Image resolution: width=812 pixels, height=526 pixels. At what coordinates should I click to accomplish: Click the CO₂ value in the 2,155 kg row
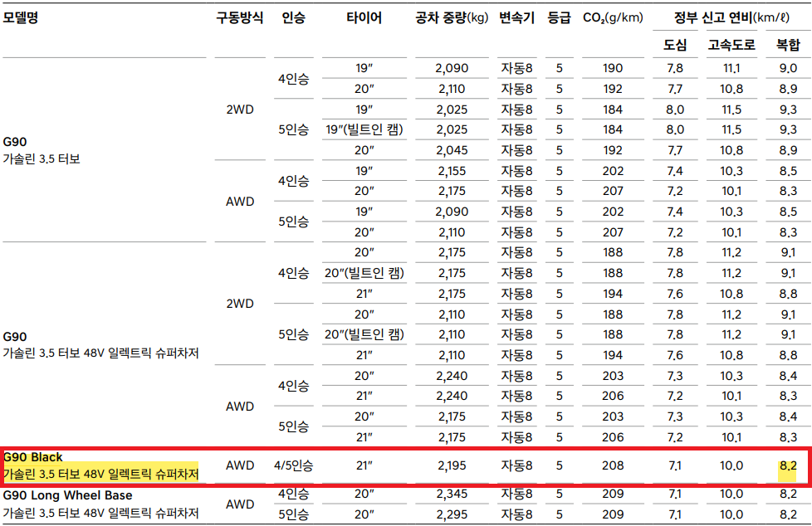tap(613, 171)
